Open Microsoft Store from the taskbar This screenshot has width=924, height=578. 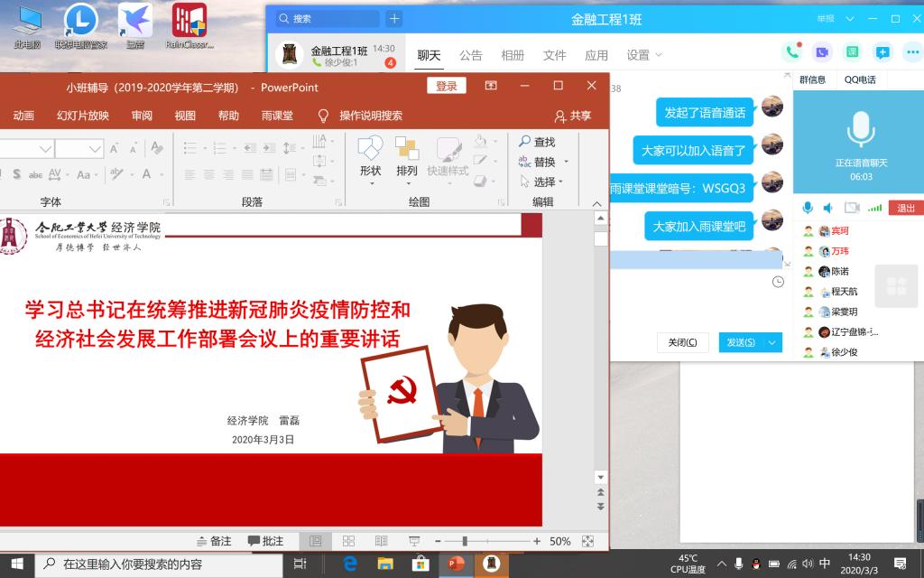(x=420, y=564)
